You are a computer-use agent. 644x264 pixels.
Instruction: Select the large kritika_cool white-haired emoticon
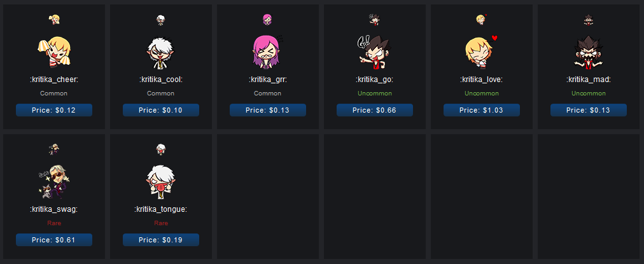[161, 53]
